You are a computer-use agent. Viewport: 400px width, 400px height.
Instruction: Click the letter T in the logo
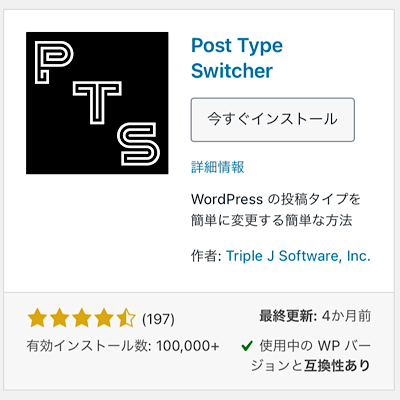[x=97, y=103]
